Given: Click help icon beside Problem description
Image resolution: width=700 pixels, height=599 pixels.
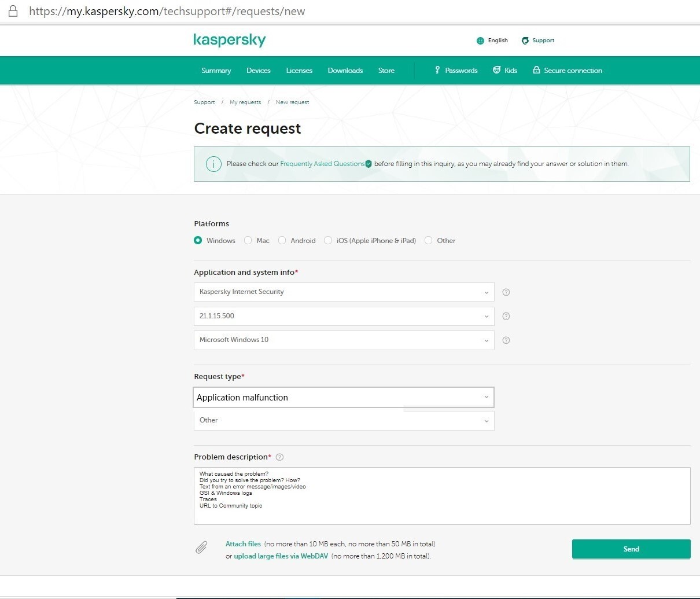Looking at the screenshot, I should (280, 457).
